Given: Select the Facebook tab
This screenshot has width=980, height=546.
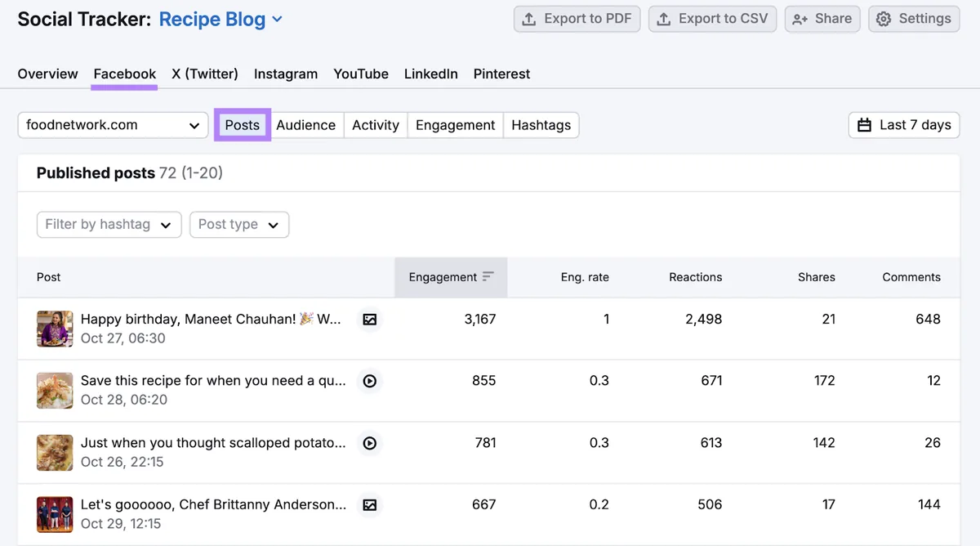Looking at the screenshot, I should click(x=125, y=74).
